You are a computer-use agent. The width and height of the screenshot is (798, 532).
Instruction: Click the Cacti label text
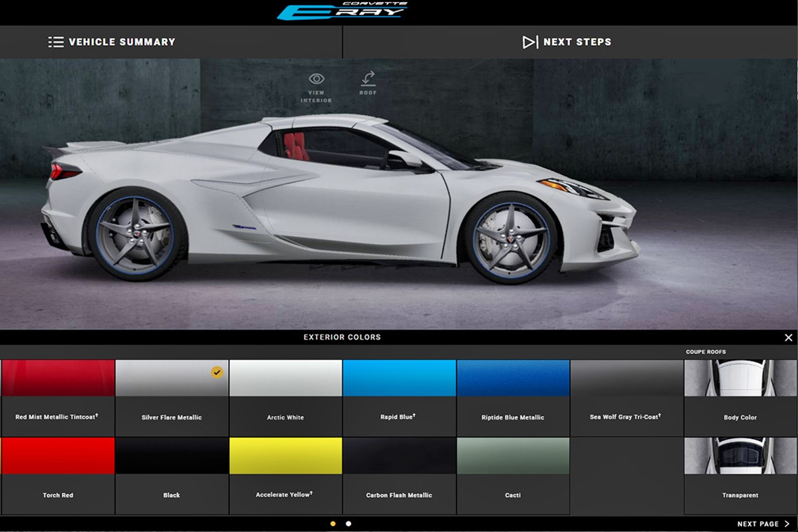tap(513, 495)
